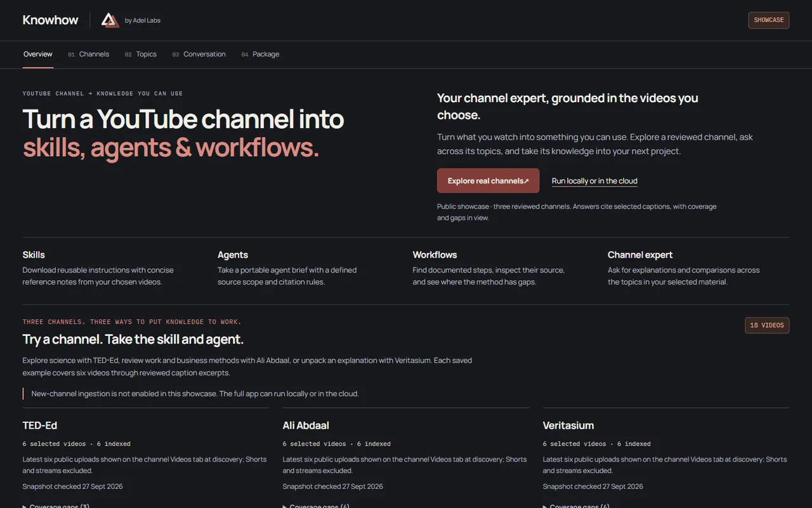Click the Workflows feature heading
The image size is (812, 508).
[x=435, y=255]
